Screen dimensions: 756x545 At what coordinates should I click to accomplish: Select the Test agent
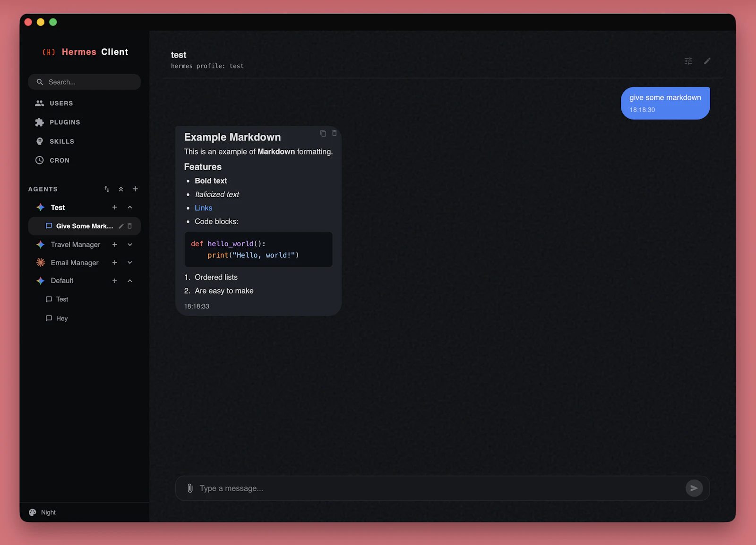(58, 208)
